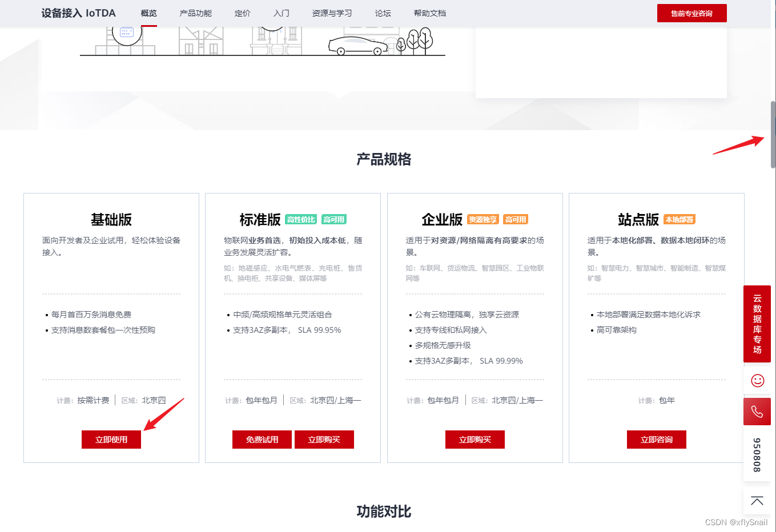Click the 高可用 tag on 标准版
This screenshot has height=532, width=776.
click(334, 219)
